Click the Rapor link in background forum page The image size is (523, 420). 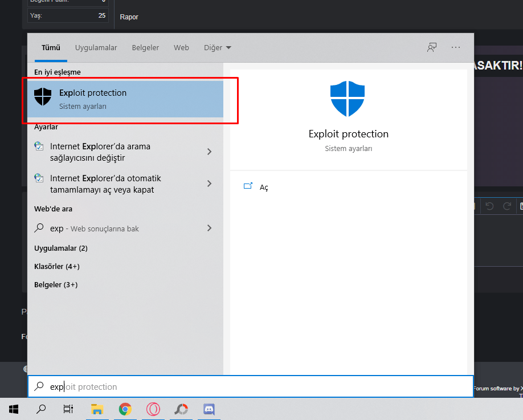click(x=129, y=17)
